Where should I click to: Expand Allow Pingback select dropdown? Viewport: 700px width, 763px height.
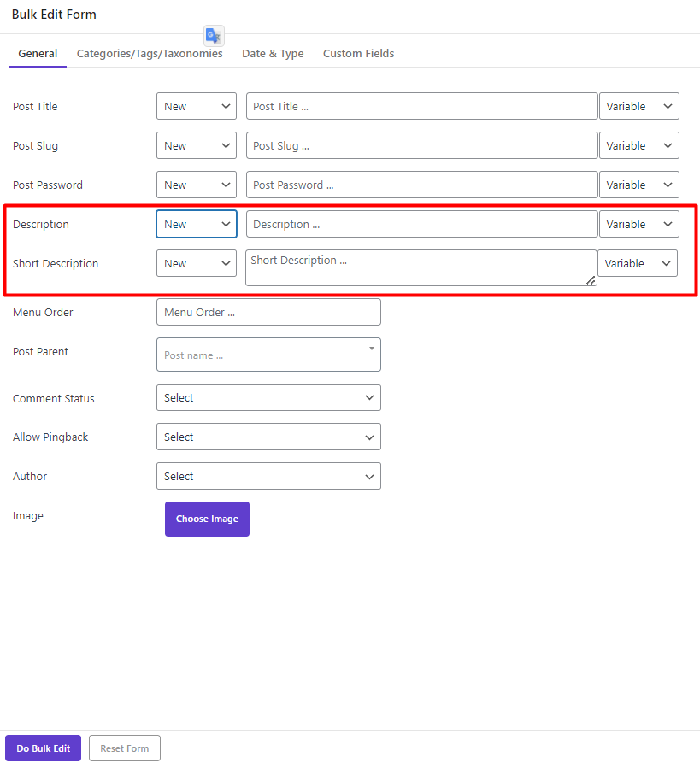[268, 437]
